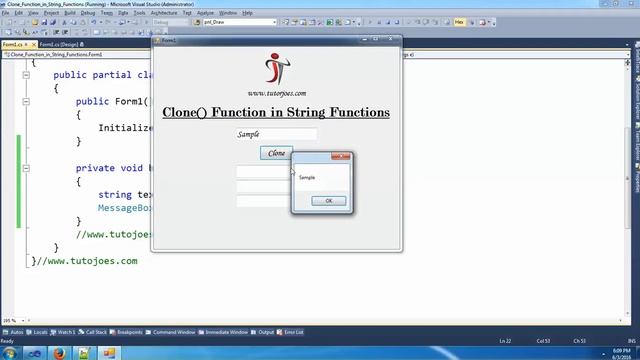Open the Window menu

228,13
